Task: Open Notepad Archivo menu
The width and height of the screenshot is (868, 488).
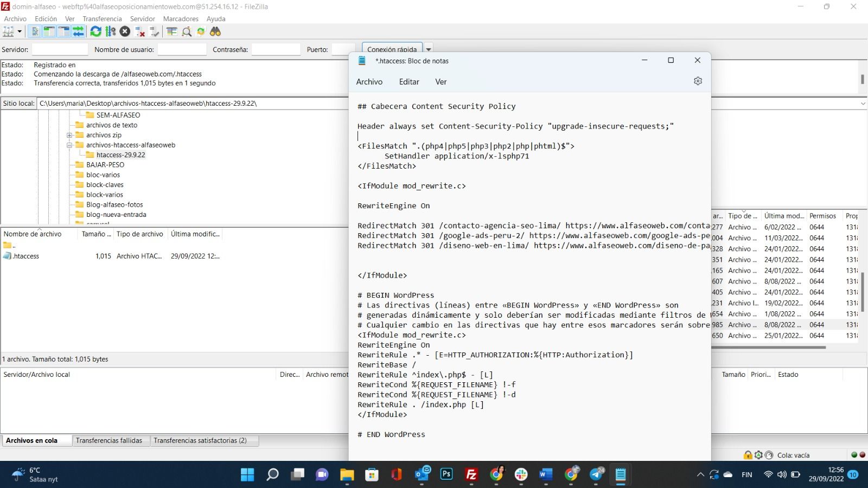Action: tap(369, 82)
